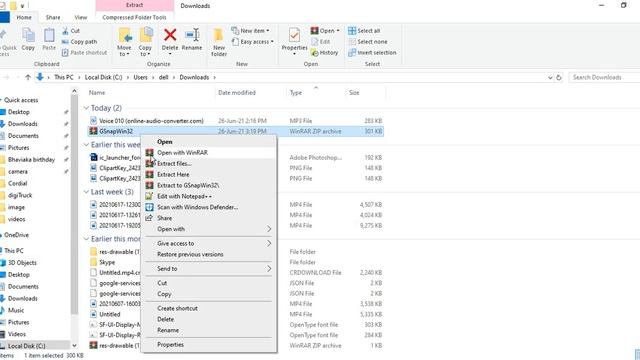The height and width of the screenshot is (360, 640).
Task: Click the Search Downloads field
Action: point(604,77)
